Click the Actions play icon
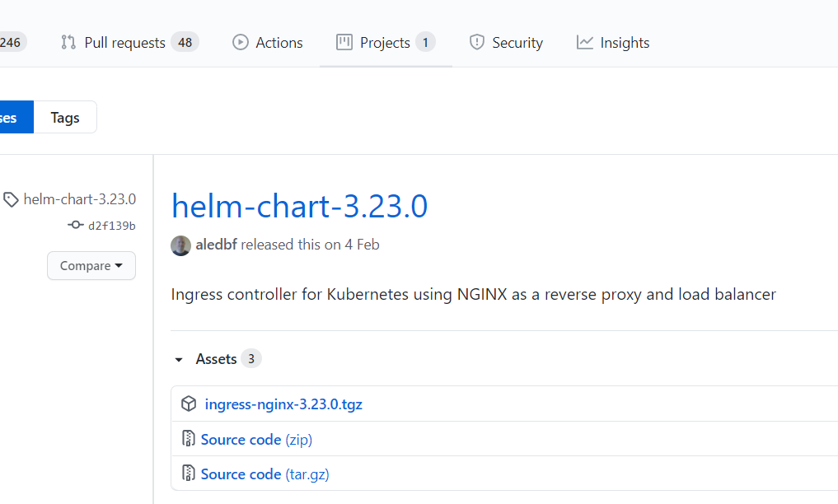 click(241, 42)
